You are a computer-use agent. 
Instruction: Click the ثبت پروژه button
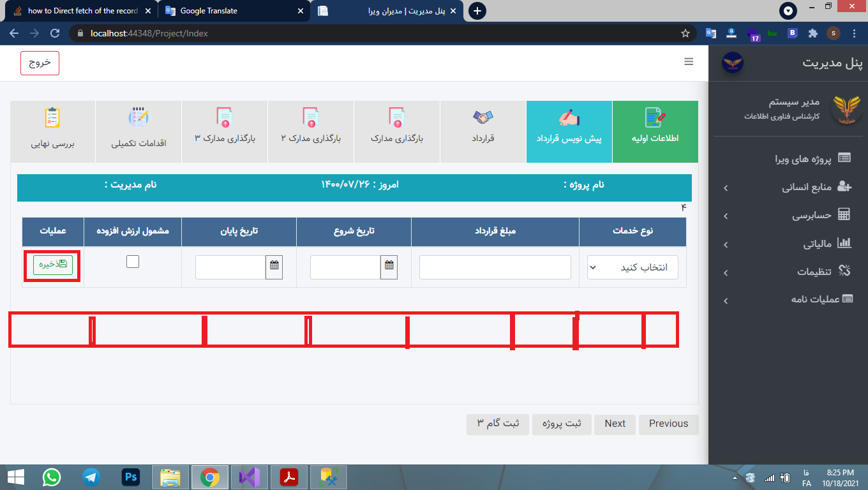coord(562,424)
